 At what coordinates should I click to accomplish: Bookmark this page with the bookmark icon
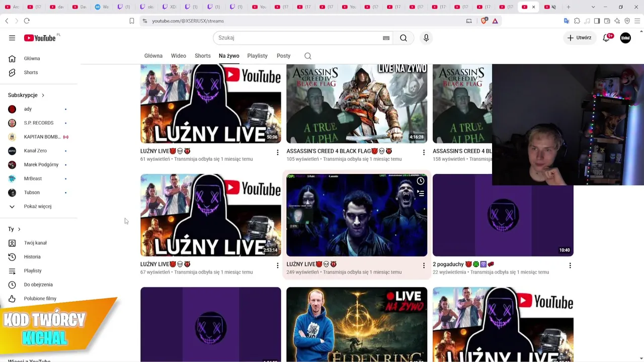click(x=132, y=21)
